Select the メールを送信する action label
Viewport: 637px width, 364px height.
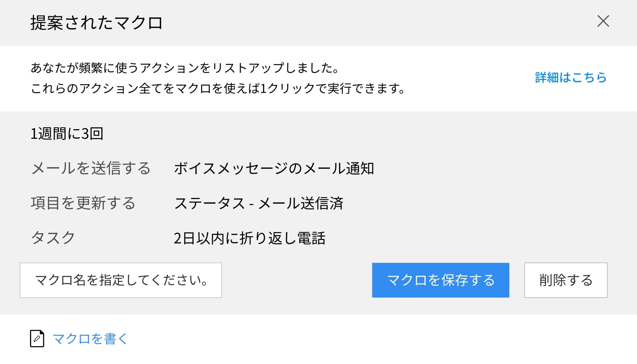tap(91, 168)
